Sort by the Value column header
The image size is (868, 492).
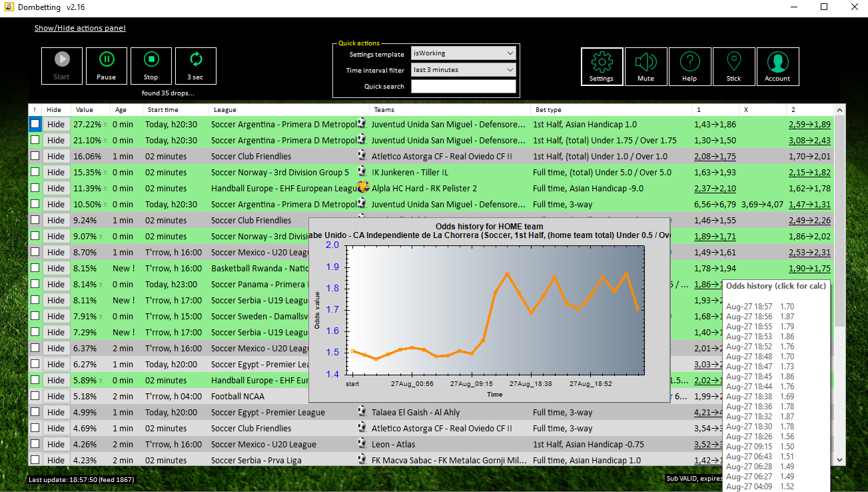click(x=91, y=109)
